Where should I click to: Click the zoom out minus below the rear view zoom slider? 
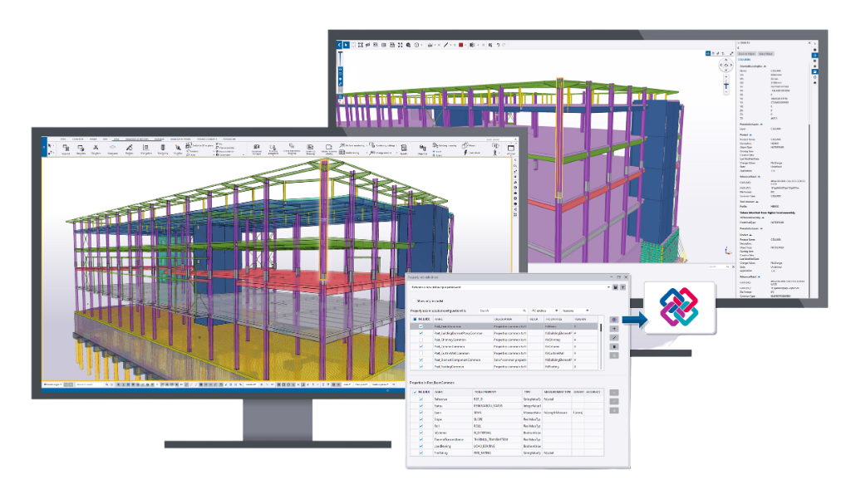coord(726,93)
